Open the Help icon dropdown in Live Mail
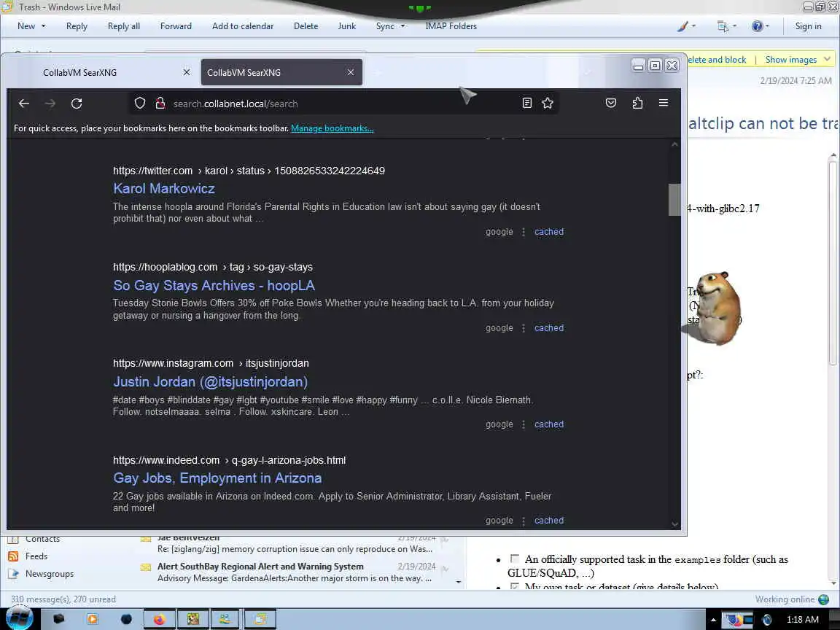Viewport: 840px width, 630px height. point(761,26)
